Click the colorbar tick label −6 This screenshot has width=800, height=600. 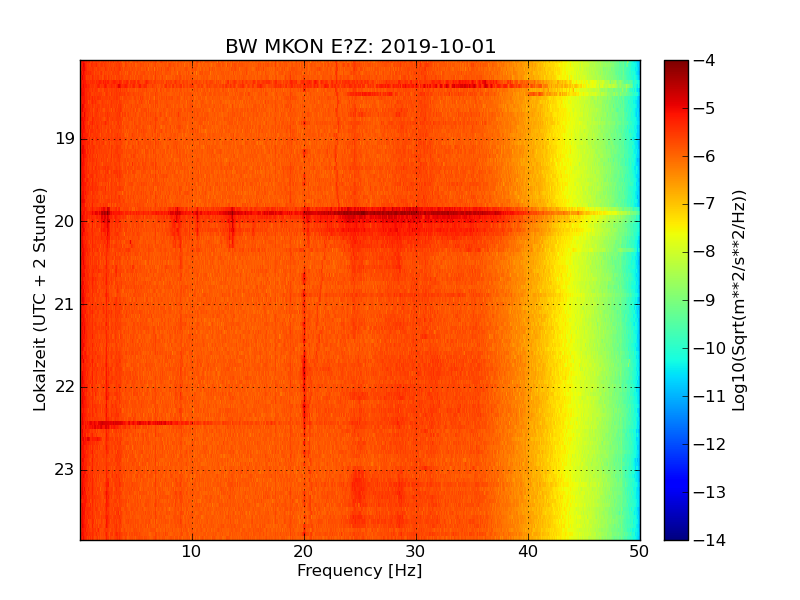point(705,157)
